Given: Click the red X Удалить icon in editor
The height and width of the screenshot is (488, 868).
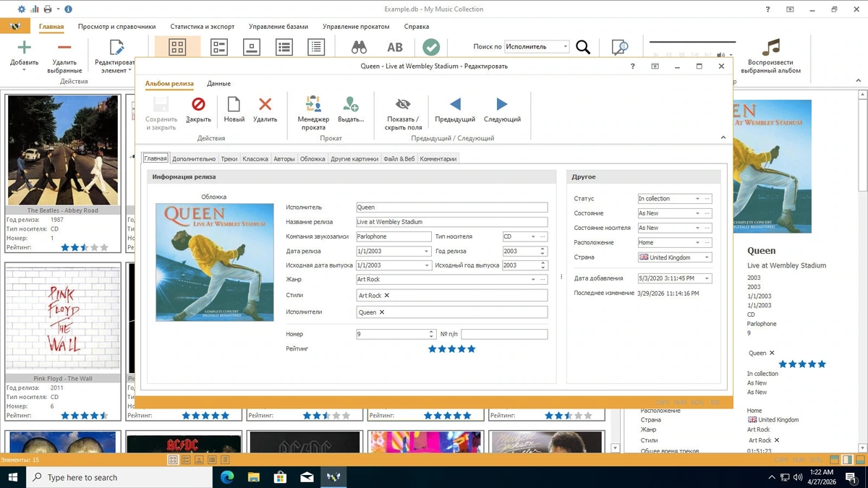Looking at the screenshot, I should click(x=265, y=104).
